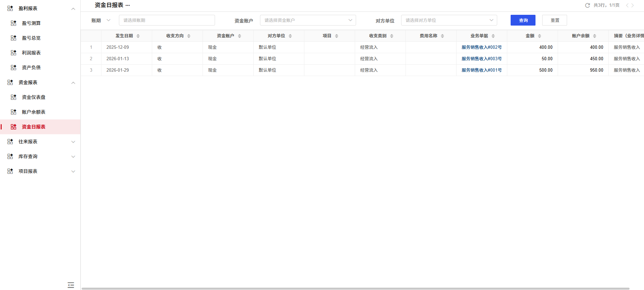Click the sort icon on 发生日期 column
Viewport: 644px width, 290px height.
[138, 36]
